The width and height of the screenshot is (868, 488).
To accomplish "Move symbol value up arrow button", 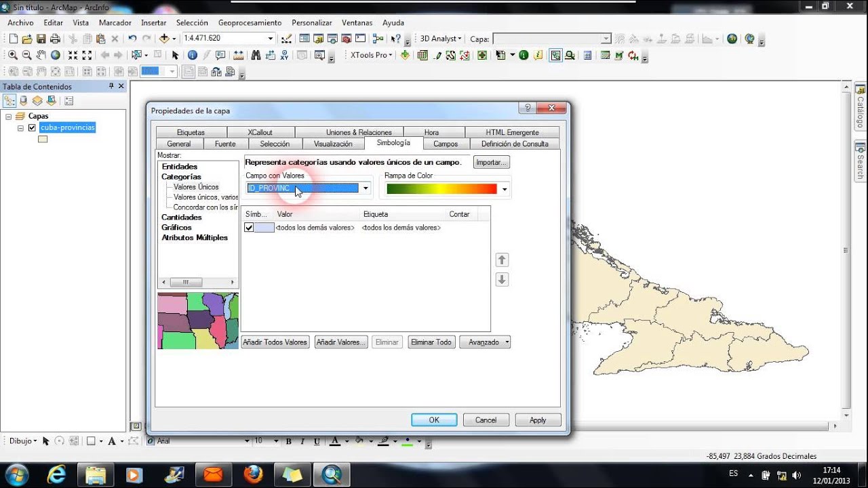I will click(x=502, y=260).
